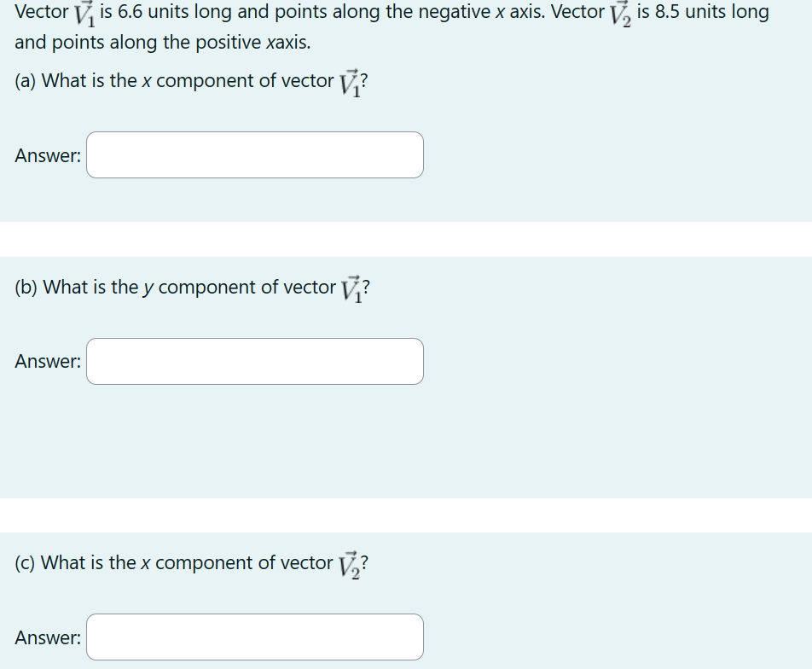Click the 'Answer:' label next to the third box

click(47, 637)
